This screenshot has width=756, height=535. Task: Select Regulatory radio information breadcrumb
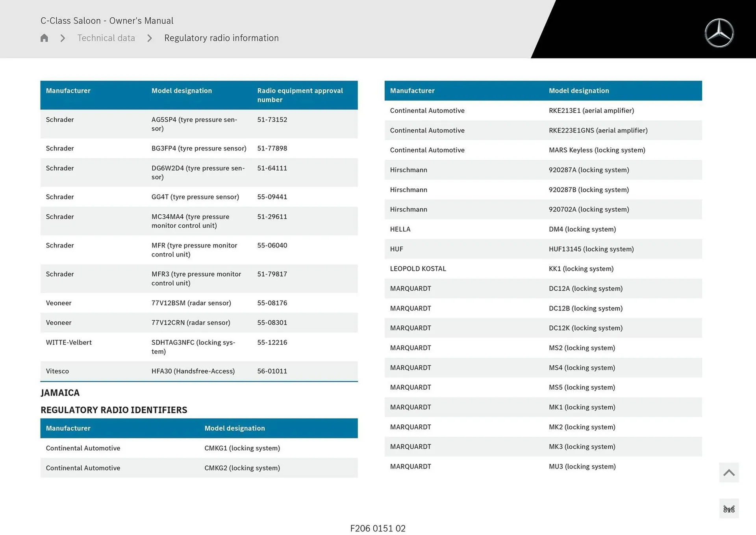point(221,38)
